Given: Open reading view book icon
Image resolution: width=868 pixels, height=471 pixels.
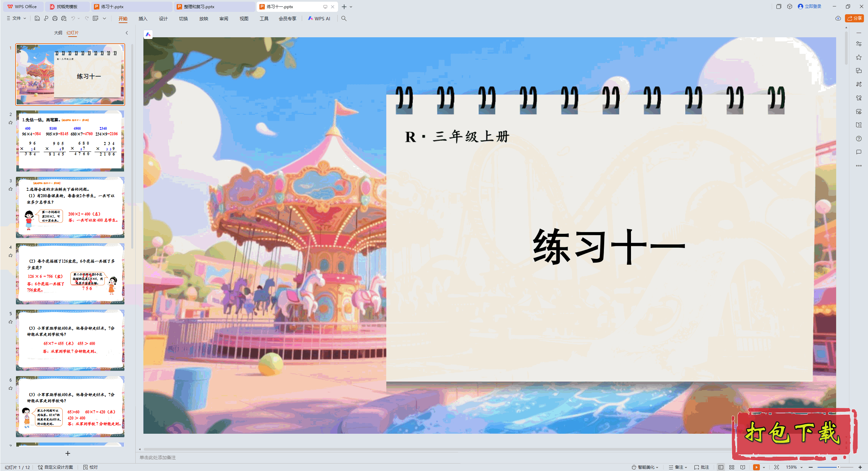Looking at the screenshot, I should pyautogui.click(x=743, y=467).
